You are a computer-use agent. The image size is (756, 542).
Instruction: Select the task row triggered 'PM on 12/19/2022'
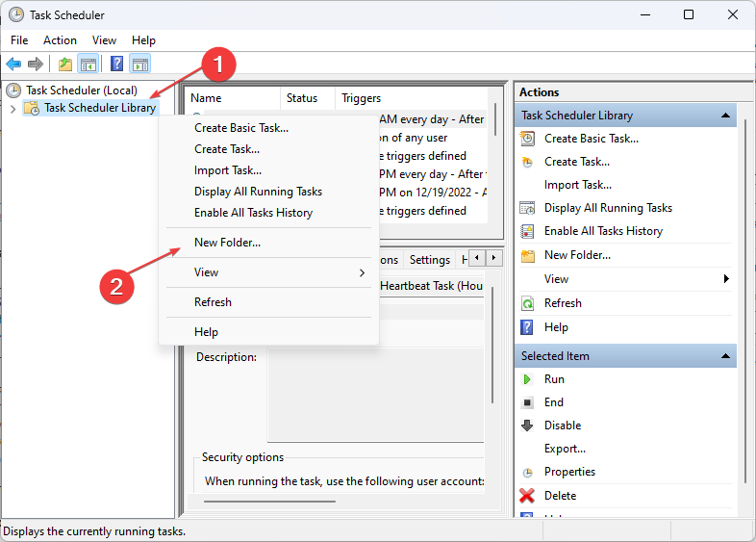coord(433,193)
